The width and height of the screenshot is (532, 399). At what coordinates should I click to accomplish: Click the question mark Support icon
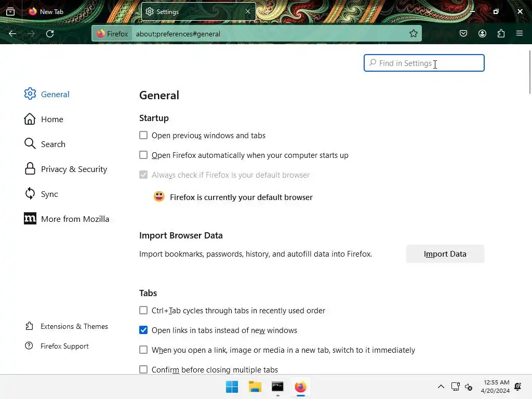29,345
